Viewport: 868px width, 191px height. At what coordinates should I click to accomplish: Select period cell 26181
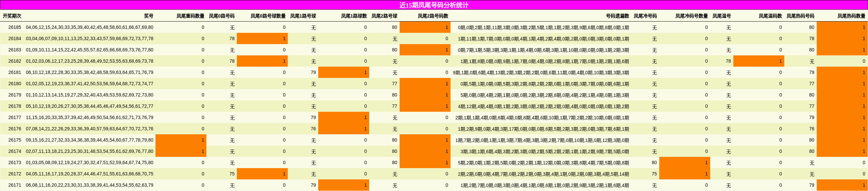tap(15, 72)
